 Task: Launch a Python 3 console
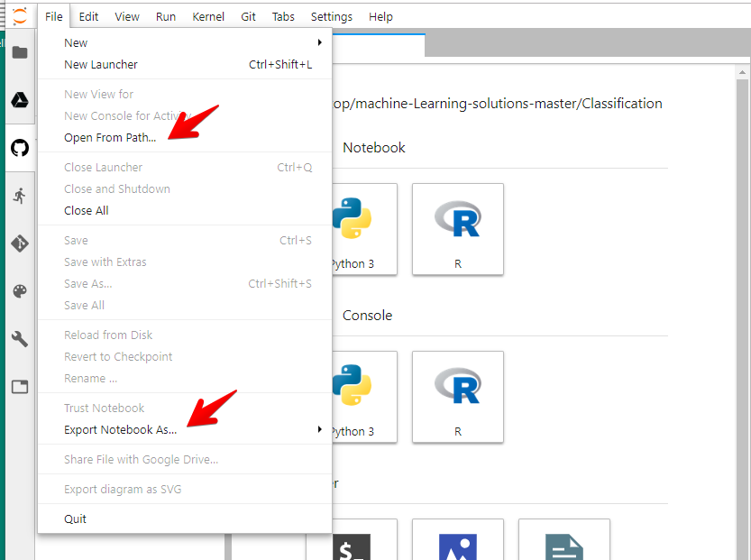(x=364, y=397)
